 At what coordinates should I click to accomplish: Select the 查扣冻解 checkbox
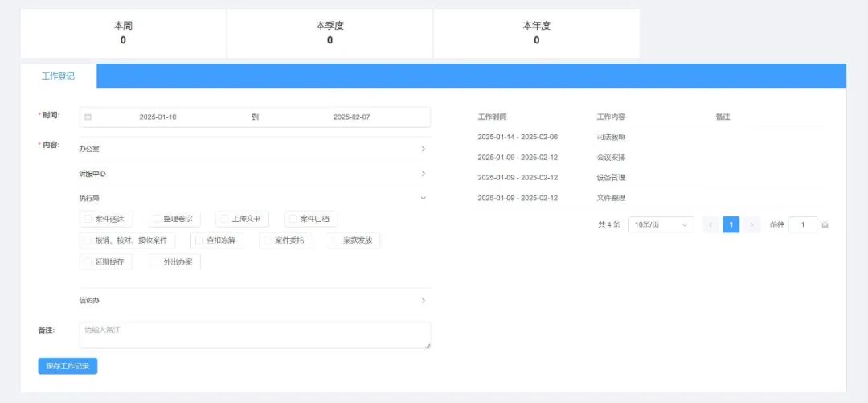pos(199,240)
